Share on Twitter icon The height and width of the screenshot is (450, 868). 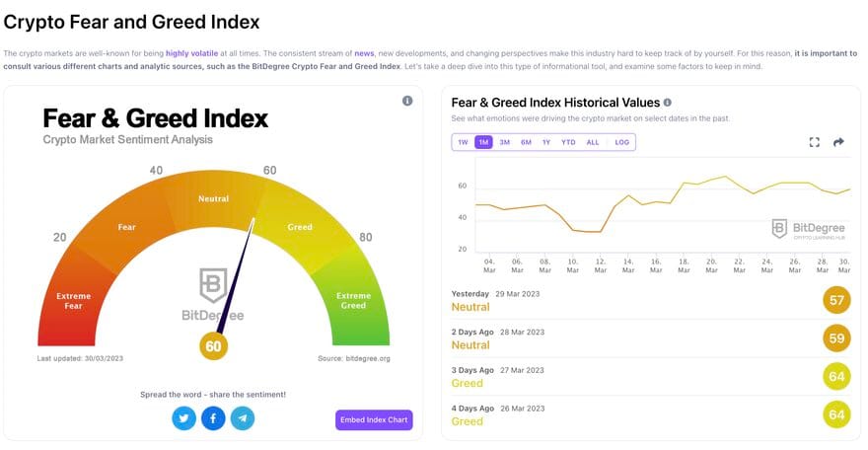[x=183, y=418]
